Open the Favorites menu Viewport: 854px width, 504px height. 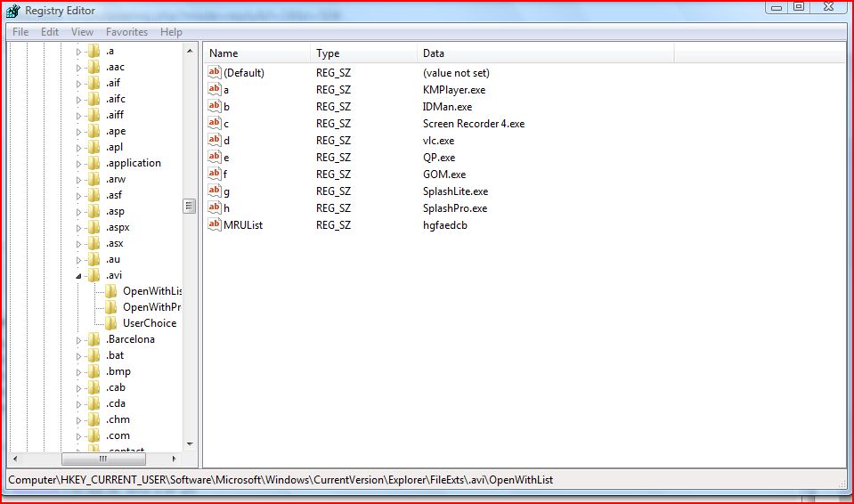(127, 32)
